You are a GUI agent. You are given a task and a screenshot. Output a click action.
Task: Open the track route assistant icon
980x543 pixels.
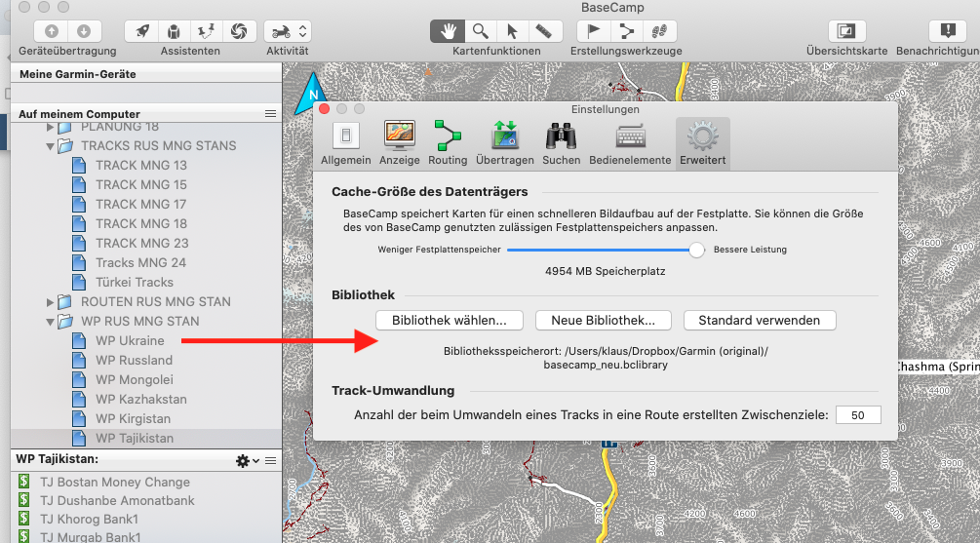[207, 31]
